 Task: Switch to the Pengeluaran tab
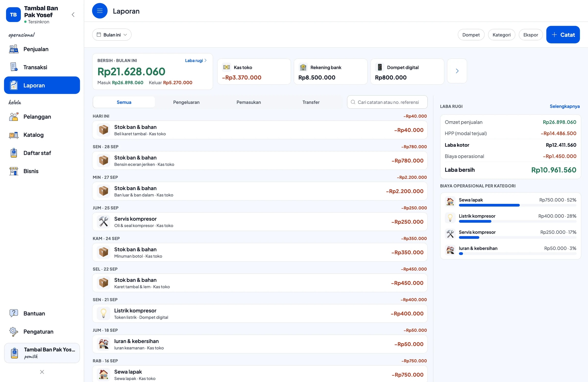point(186,102)
